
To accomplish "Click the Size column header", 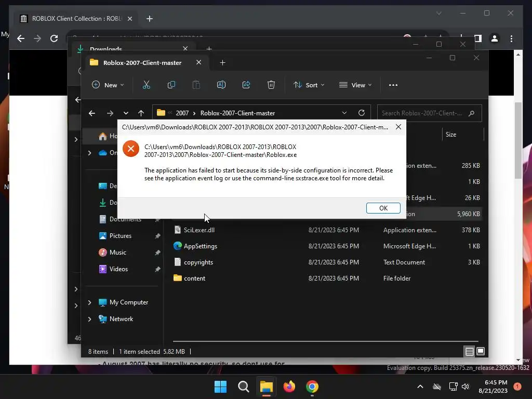I will click(451, 135).
